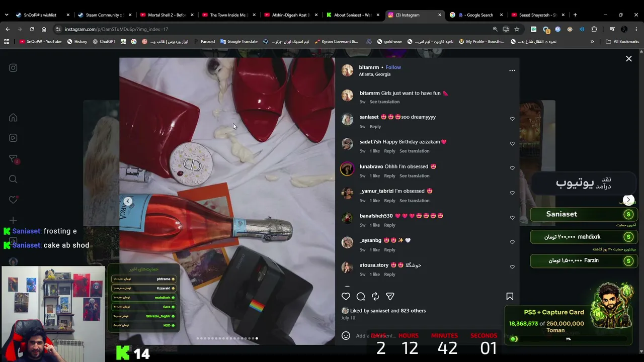Switch to The Town Inside Me tab
The image size is (644, 362).
[228, 15]
